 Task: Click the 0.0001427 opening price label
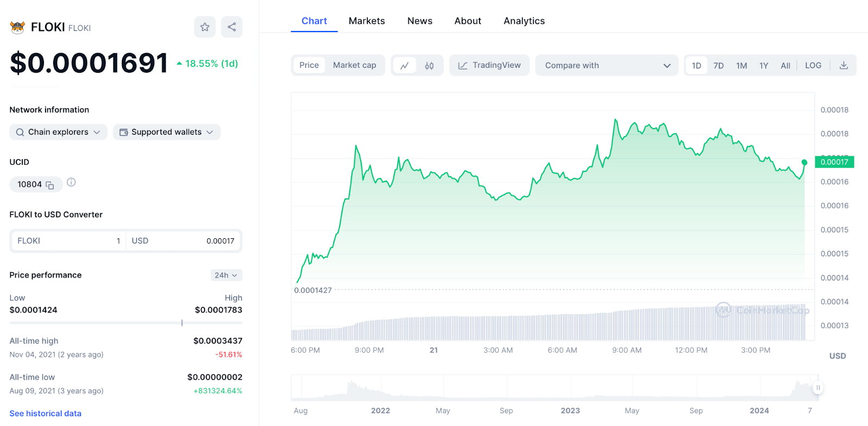(313, 290)
